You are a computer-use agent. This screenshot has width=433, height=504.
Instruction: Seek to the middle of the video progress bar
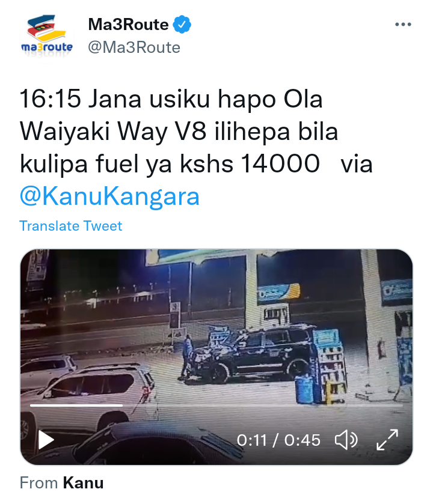pos(216,405)
